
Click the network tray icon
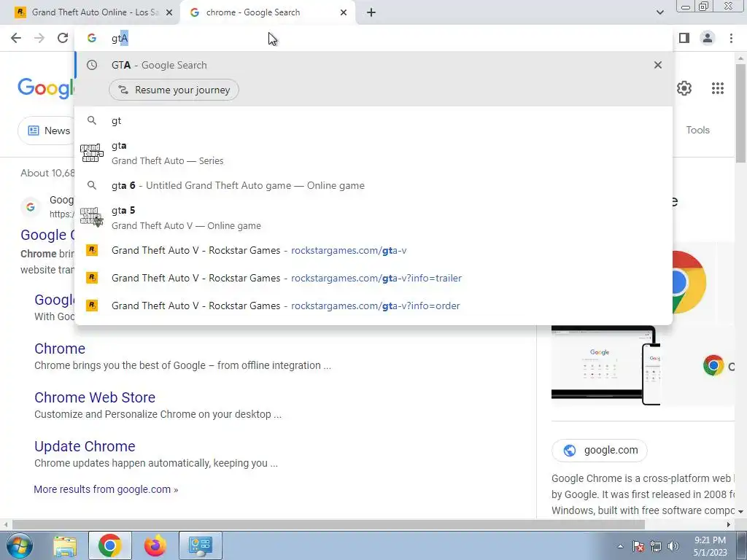[x=656, y=546]
